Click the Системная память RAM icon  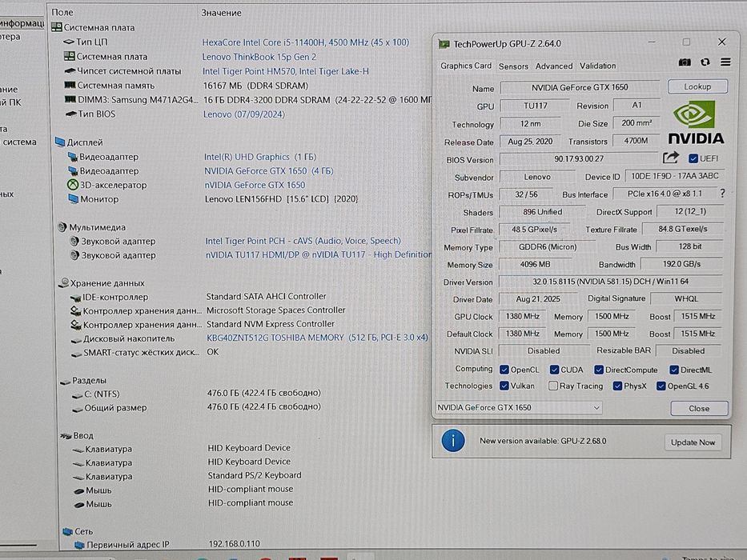pyautogui.click(x=70, y=86)
